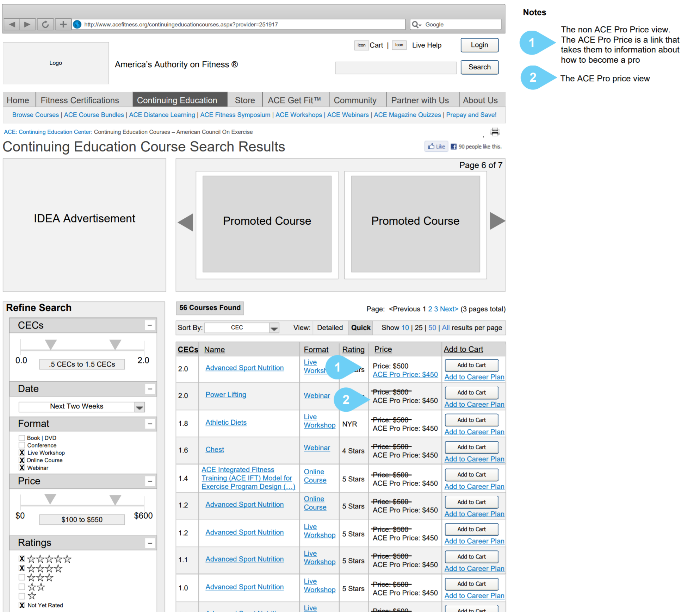Viewport: 700px width, 612px height.
Task: Click the right CECs range slider handle
Action: [115, 344]
